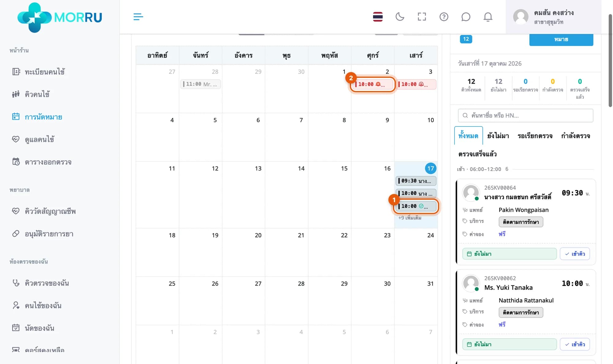
Task: Open คิววัดสัญญาณชีพ in sidebar
Action: 44,211
